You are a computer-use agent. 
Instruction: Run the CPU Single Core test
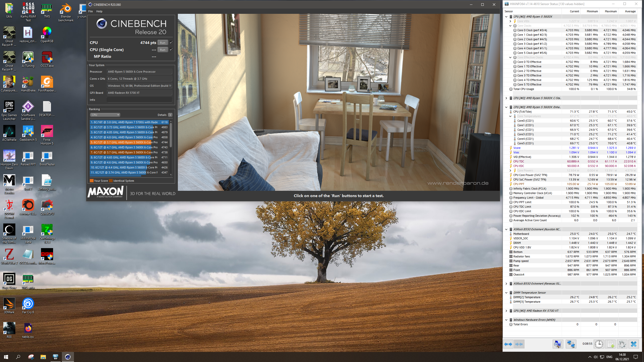163,50
